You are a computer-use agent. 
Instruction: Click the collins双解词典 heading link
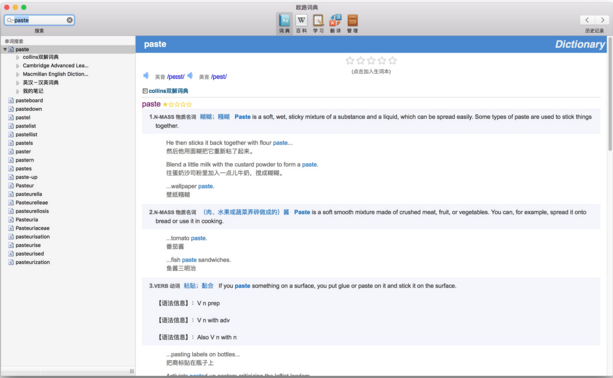point(168,91)
